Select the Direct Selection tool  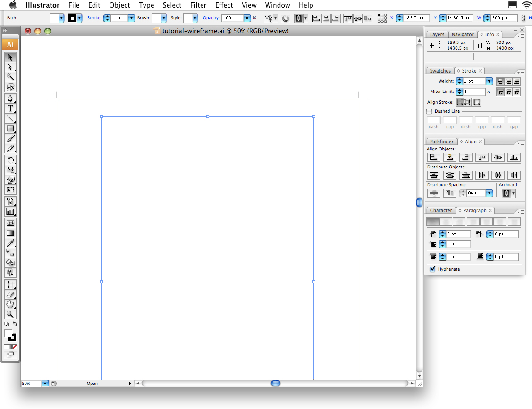(10, 67)
